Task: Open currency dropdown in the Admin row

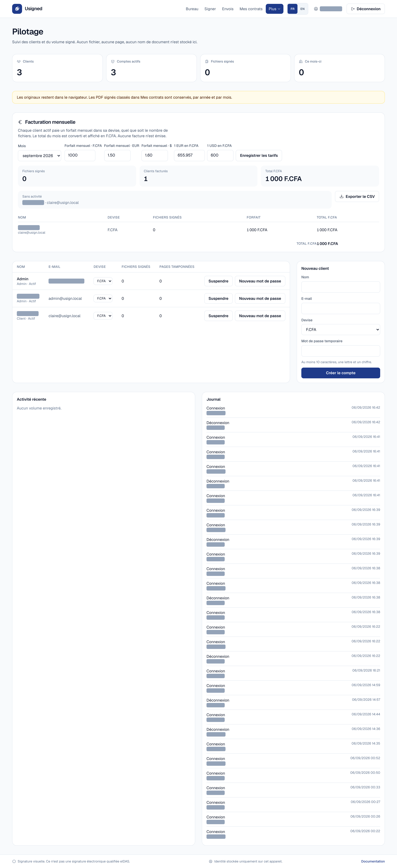Action: (103, 281)
